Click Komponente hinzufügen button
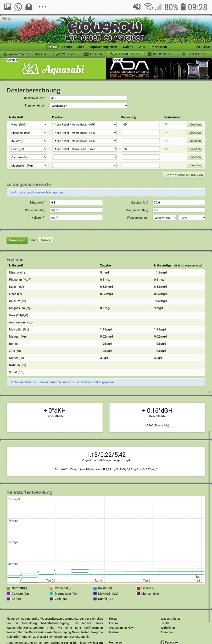Image resolution: width=212 pixels, height=644 pixels. (184, 175)
